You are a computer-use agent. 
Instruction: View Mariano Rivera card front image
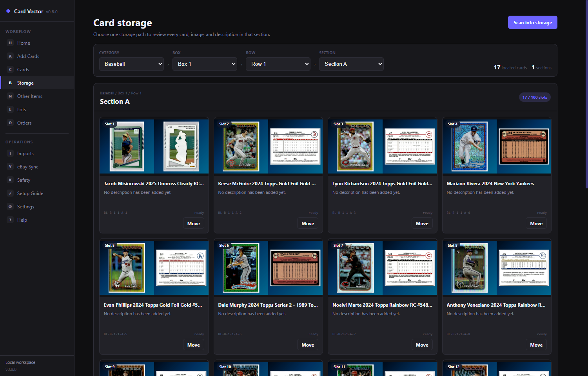pyautogui.click(x=470, y=146)
